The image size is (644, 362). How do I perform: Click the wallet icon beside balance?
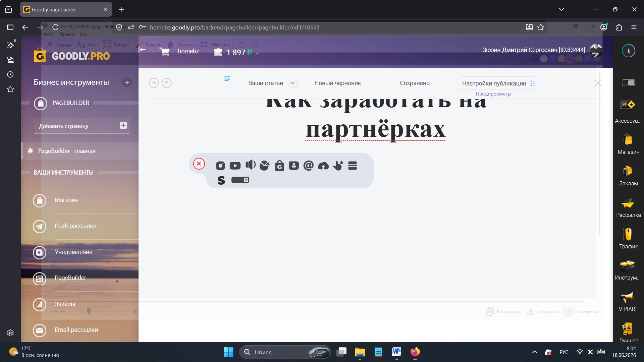(x=218, y=52)
